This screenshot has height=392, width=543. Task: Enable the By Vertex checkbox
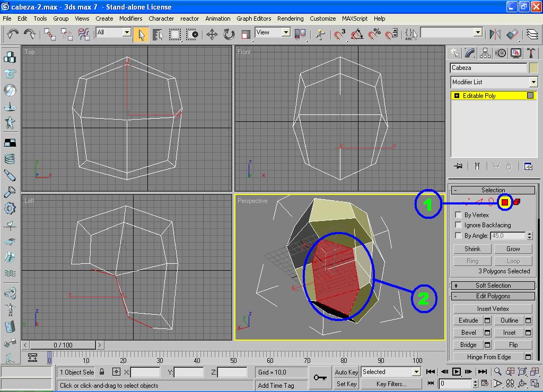tap(458, 215)
